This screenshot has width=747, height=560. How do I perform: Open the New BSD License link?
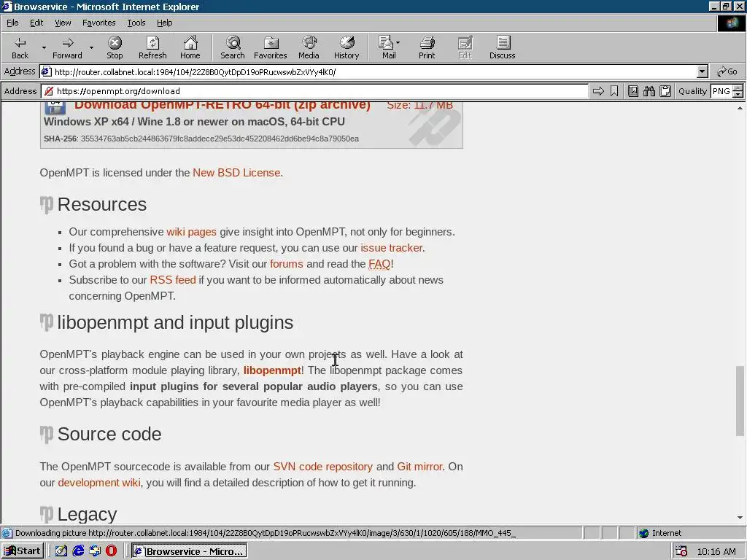236,172
